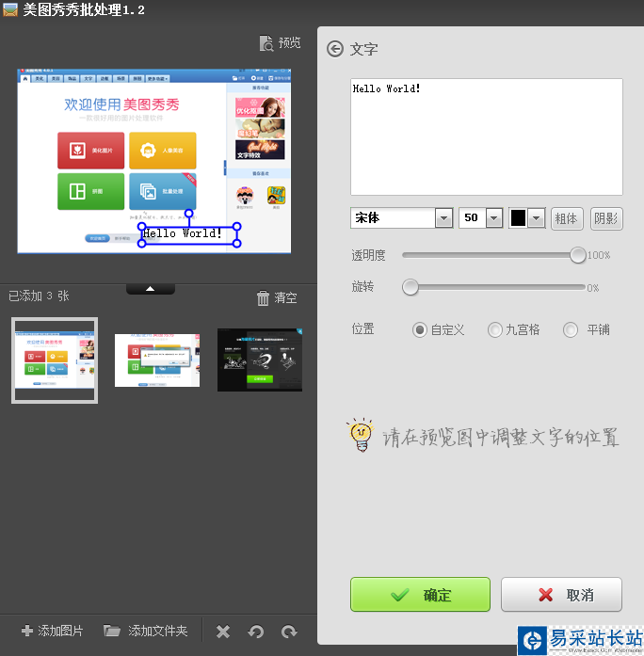Viewport: 644px width, 656px height.
Task: Select the third dark thumbnail
Action: (x=260, y=360)
